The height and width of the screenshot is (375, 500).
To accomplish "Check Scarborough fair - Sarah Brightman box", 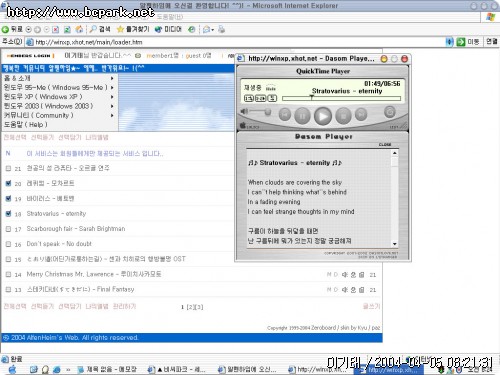I will (x=8, y=229).
